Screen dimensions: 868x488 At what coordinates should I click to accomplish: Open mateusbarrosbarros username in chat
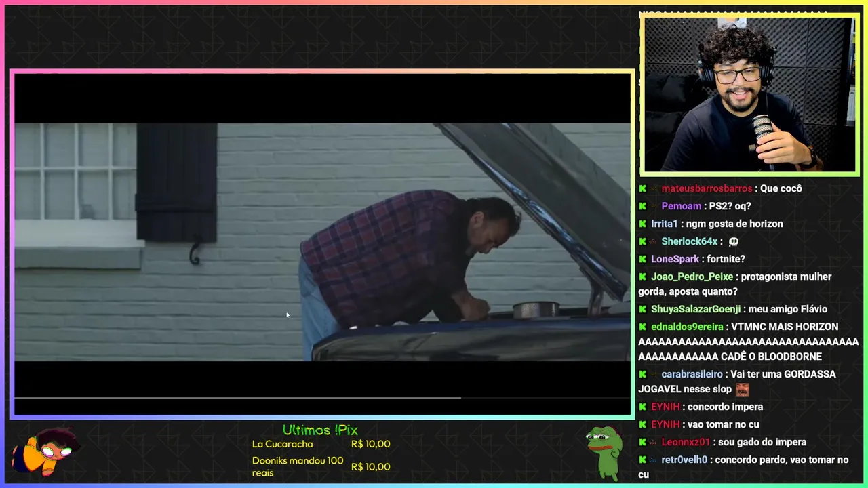[x=707, y=188]
